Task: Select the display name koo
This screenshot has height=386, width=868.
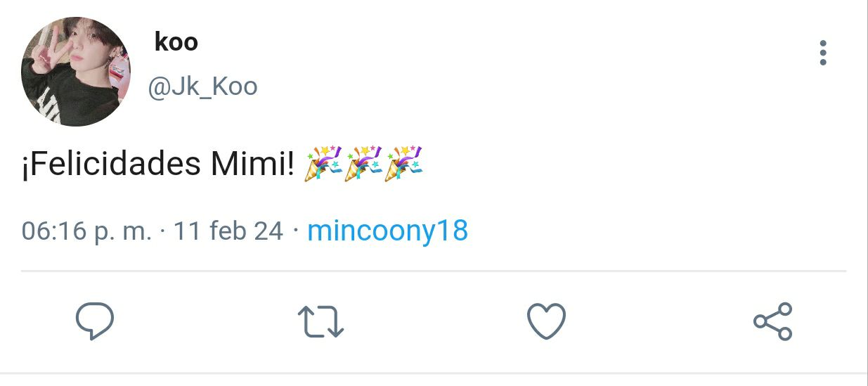Action: click(x=176, y=42)
